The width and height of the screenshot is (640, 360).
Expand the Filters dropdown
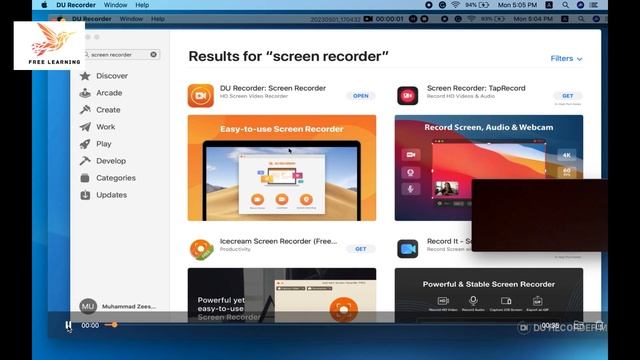[x=567, y=58]
